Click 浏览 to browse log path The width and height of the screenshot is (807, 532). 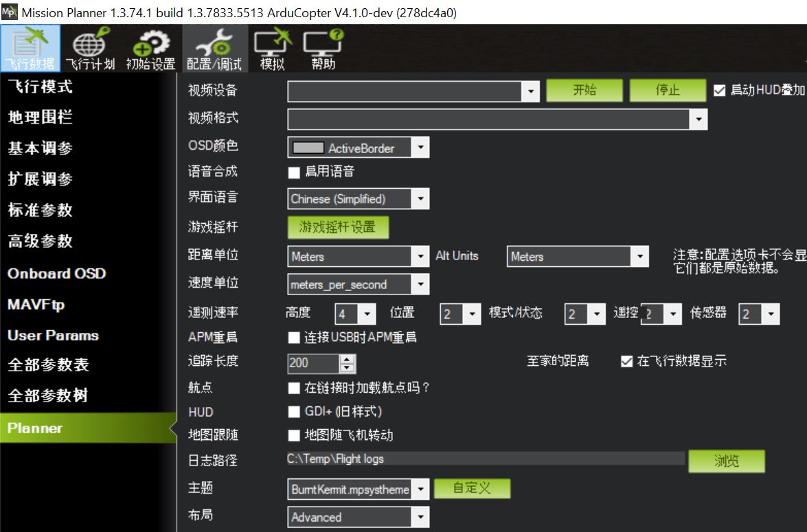point(726,461)
